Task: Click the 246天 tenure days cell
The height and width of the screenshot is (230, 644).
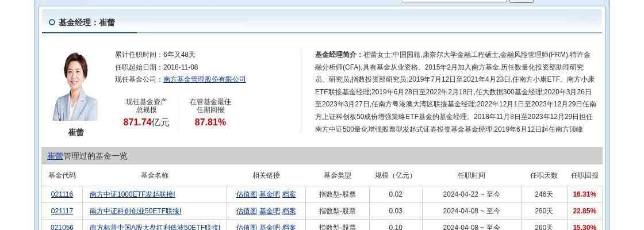Action: point(544,194)
